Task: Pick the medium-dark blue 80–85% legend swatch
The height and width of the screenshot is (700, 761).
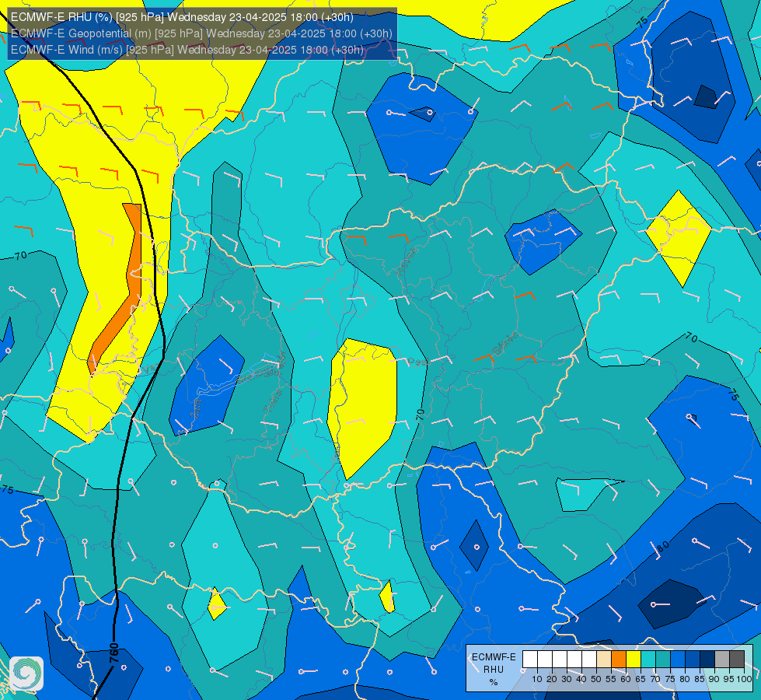Action: 693,659
